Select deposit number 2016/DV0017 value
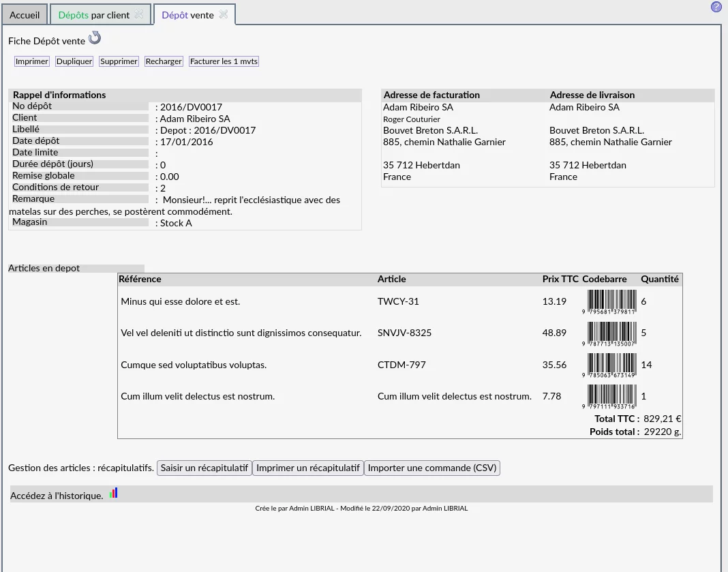 click(191, 107)
